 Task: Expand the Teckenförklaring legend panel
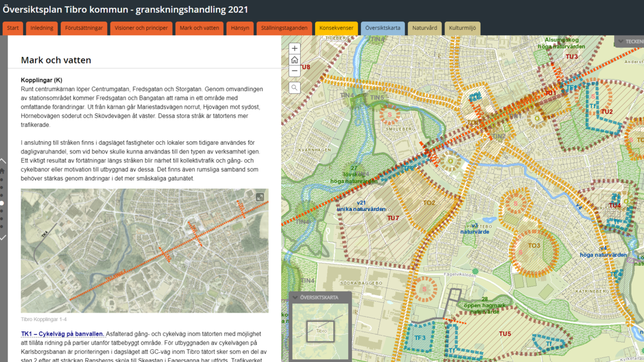[621, 41]
